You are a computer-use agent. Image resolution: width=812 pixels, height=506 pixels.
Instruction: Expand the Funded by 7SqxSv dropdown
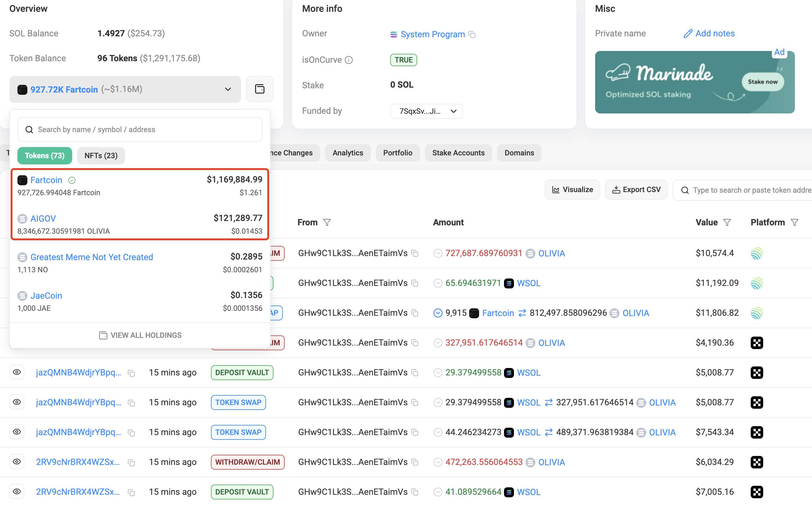(426, 111)
